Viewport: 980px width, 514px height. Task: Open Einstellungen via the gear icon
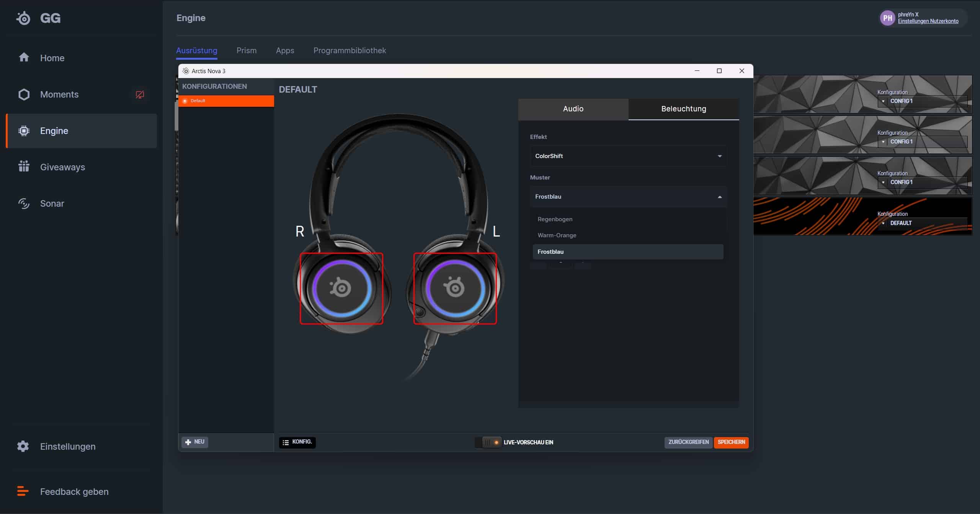tap(23, 446)
